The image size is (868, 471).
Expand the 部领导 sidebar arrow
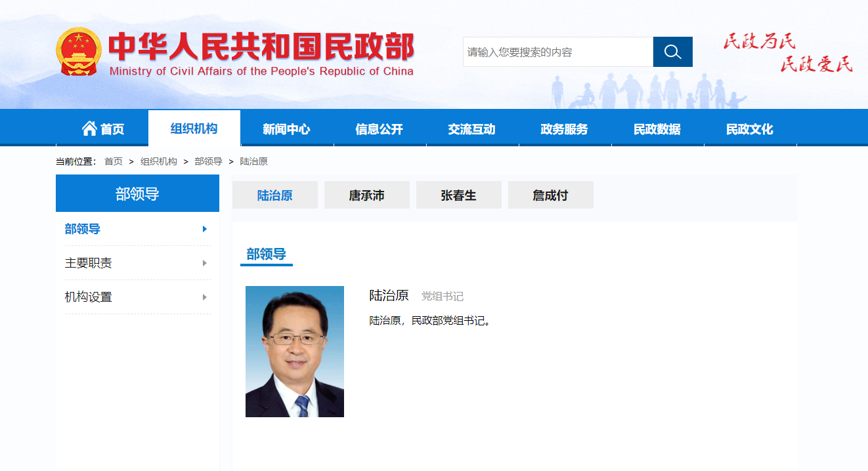tap(206, 230)
